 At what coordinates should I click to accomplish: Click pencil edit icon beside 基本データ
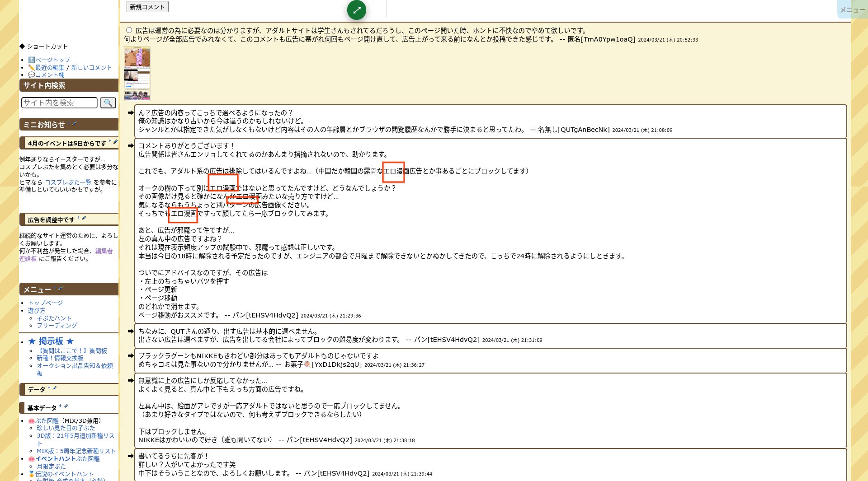click(x=66, y=406)
